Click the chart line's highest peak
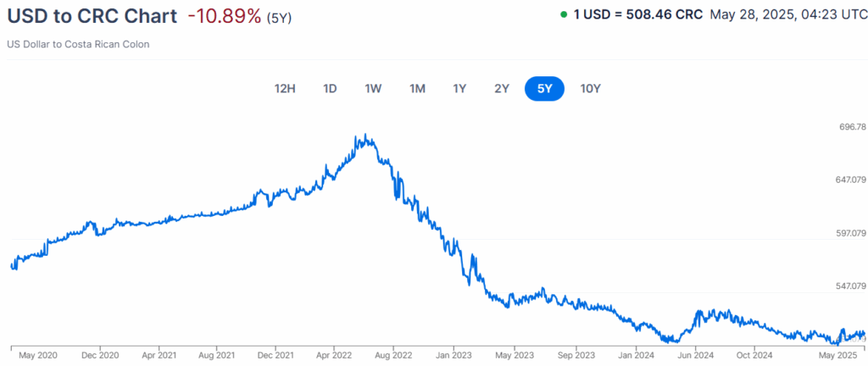868x366 pixels. click(x=364, y=135)
